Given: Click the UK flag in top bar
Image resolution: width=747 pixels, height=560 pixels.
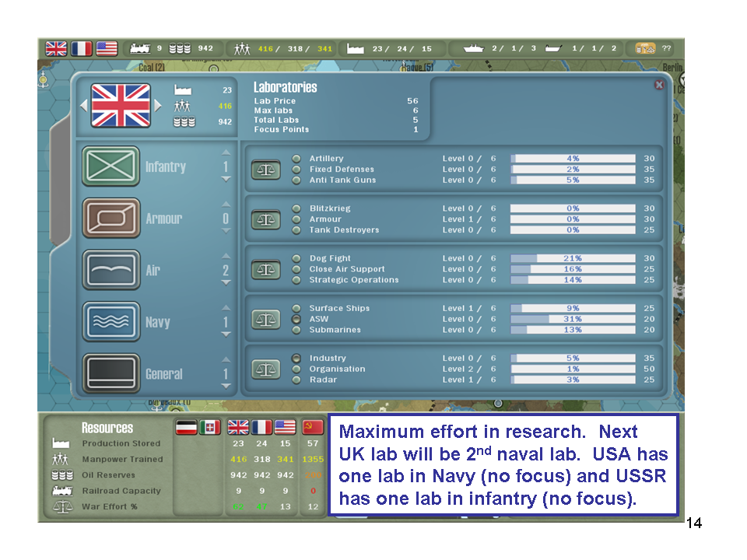Looking at the screenshot, I should tap(56, 48).
